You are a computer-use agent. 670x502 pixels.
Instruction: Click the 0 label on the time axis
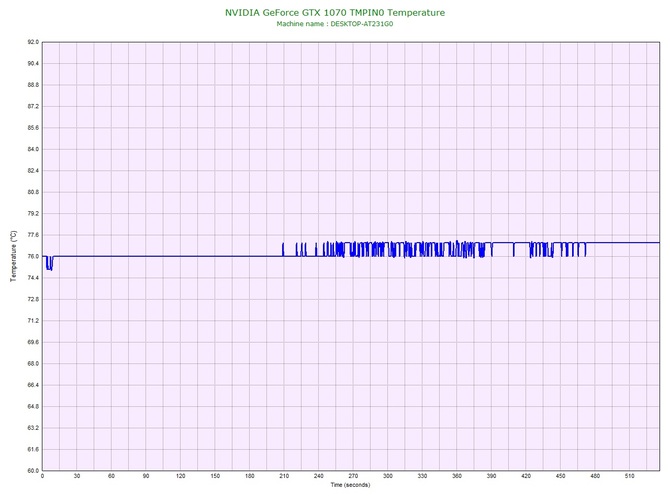pos(42,476)
